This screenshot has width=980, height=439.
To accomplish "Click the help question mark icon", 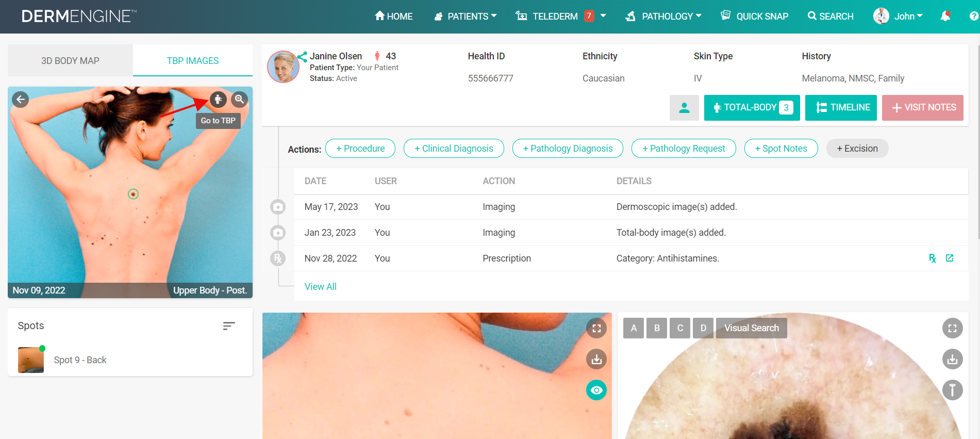I will click(x=974, y=17).
